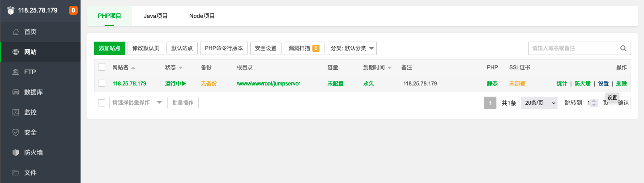The width and height of the screenshot is (644, 183).
Task: Click the 修改默认页 button
Action: click(x=146, y=48)
